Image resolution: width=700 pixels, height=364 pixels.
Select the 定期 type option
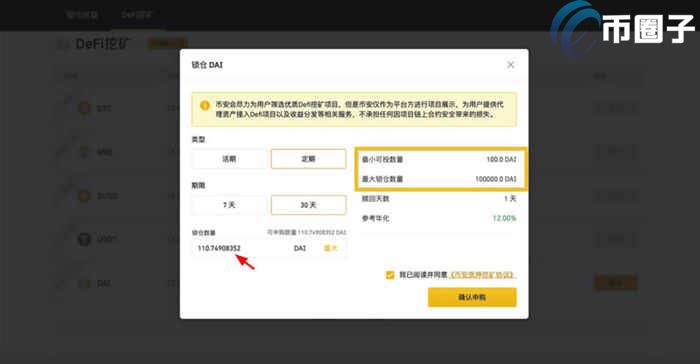click(x=308, y=159)
